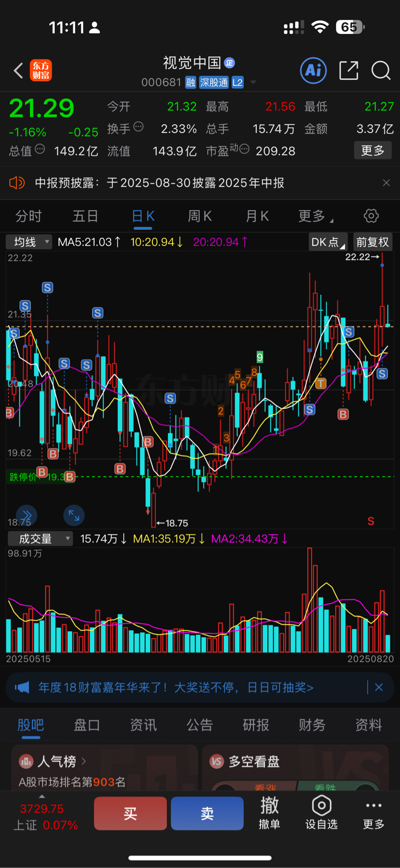Switch to the 分时 chart tab
The image size is (400, 868).
tap(29, 216)
